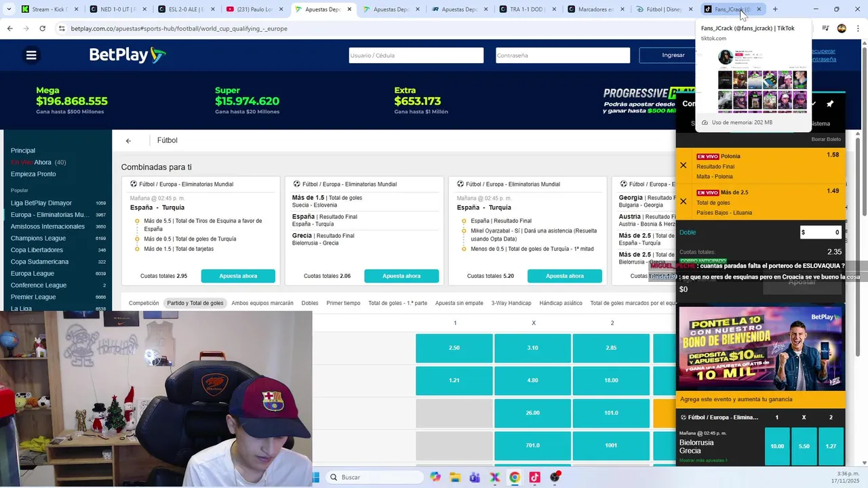Select the Hándicap asiático market filter
Viewport: 868px width, 488px height.
pyautogui.click(x=561, y=303)
